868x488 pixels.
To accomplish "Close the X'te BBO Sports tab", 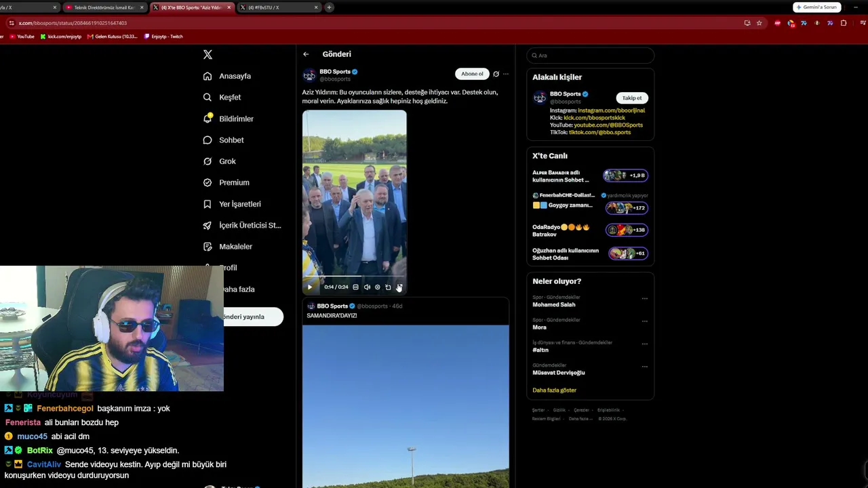I will coord(229,7).
